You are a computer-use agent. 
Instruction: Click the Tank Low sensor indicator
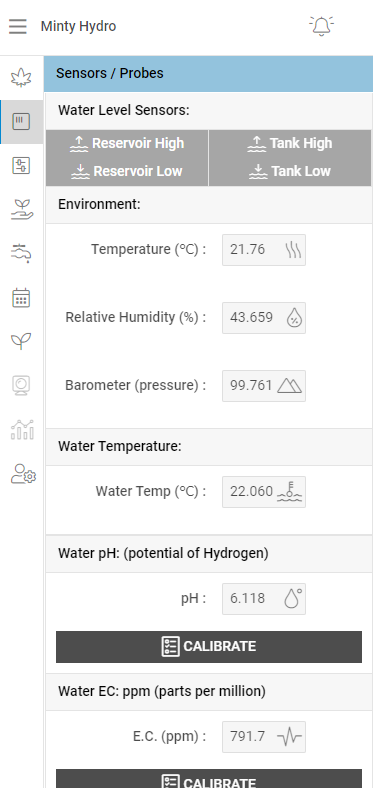[290, 171]
